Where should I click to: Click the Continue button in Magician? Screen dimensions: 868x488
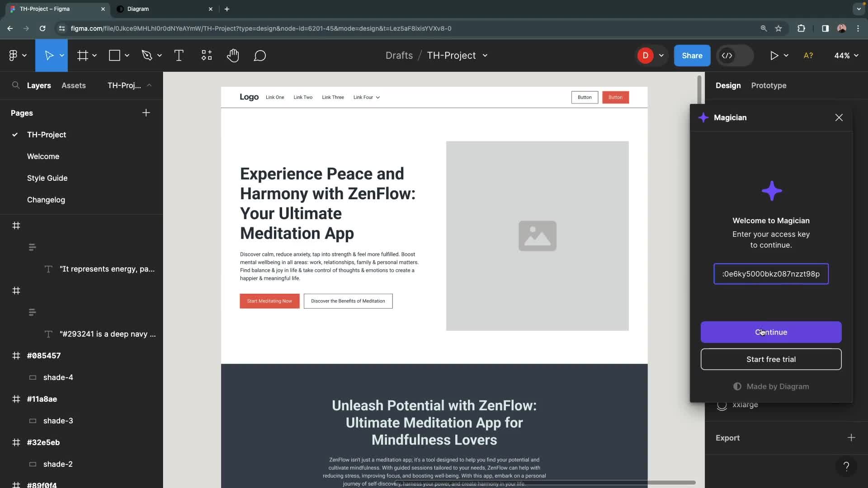(x=771, y=332)
